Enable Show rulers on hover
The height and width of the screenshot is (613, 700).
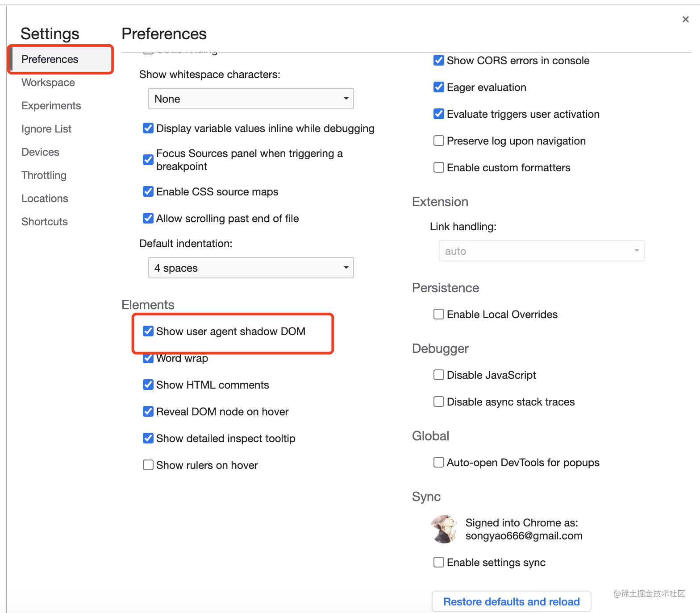pyautogui.click(x=148, y=465)
